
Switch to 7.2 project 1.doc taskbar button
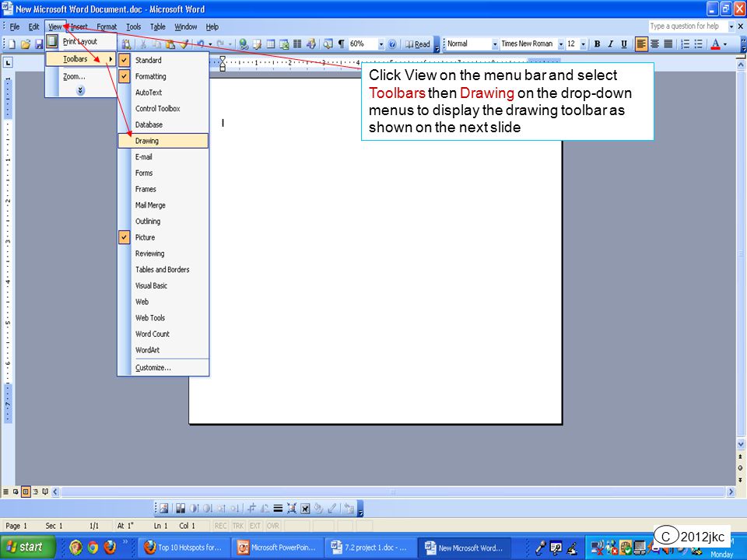tap(370, 548)
